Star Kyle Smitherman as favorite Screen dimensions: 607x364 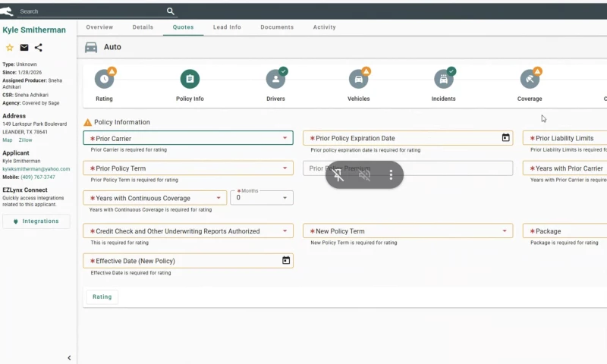[10, 48]
